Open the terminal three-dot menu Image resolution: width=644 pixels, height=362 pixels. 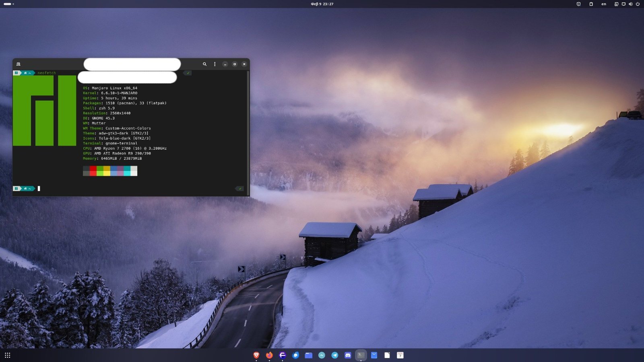click(215, 64)
